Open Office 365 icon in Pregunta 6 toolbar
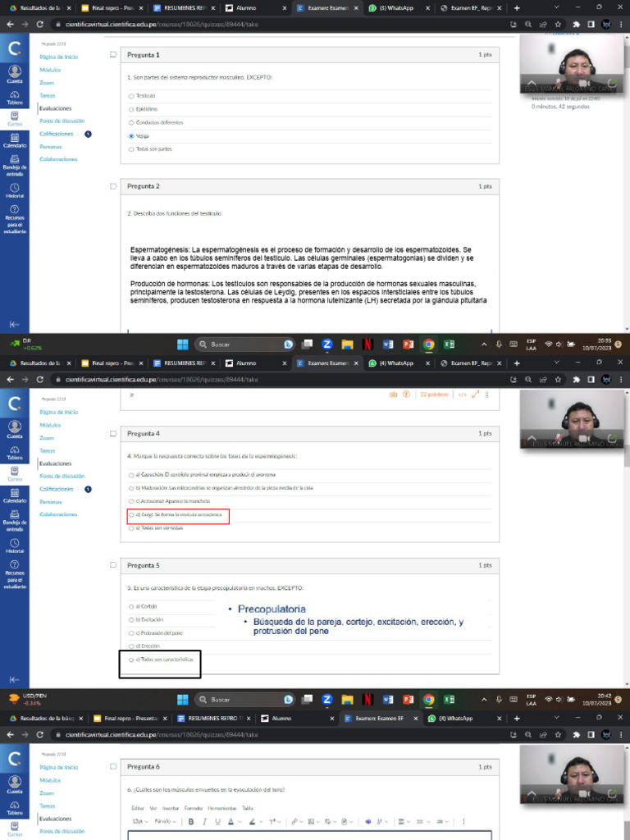The width and height of the screenshot is (630, 840). pos(368,821)
